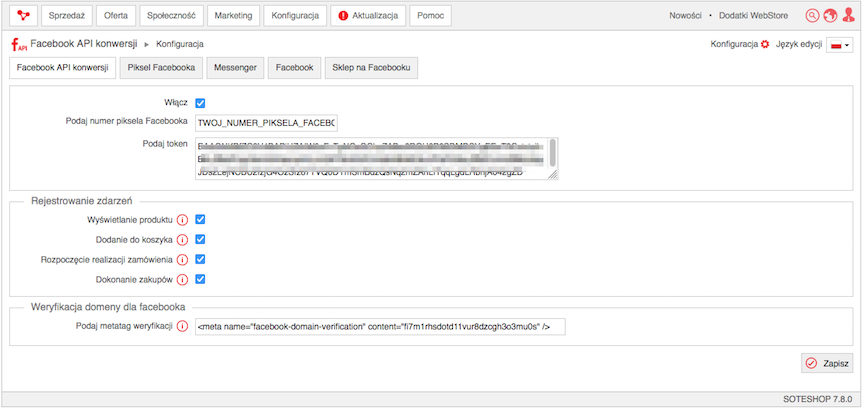Click the SOTESHOP logo home icon
This screenshot has height=410, width=864.
(24, 16)
